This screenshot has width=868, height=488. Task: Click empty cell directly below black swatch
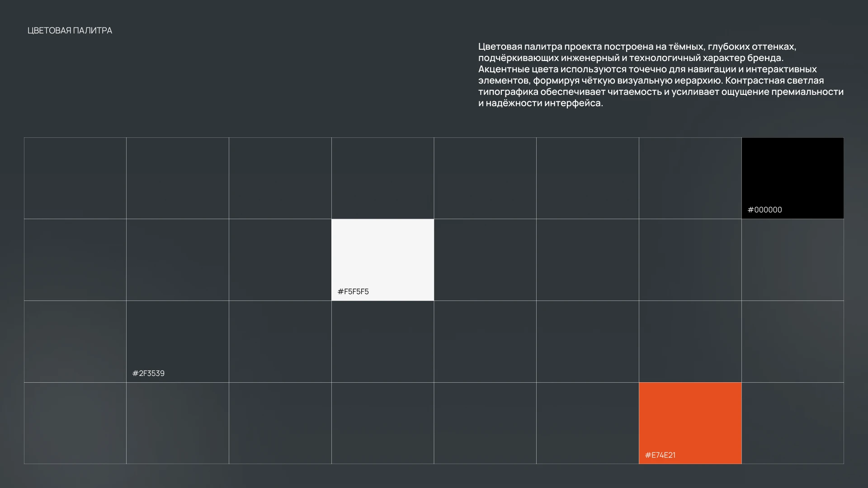793,260
